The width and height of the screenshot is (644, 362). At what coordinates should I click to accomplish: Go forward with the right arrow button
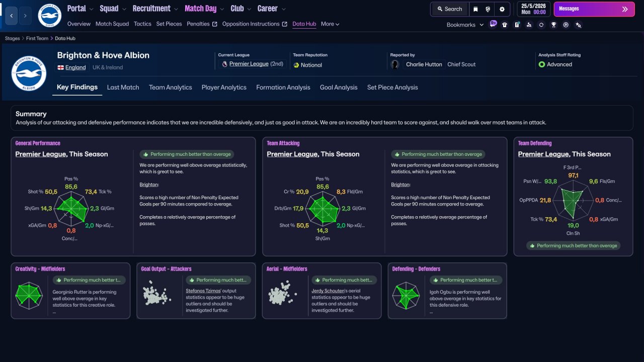pos(25,16)
